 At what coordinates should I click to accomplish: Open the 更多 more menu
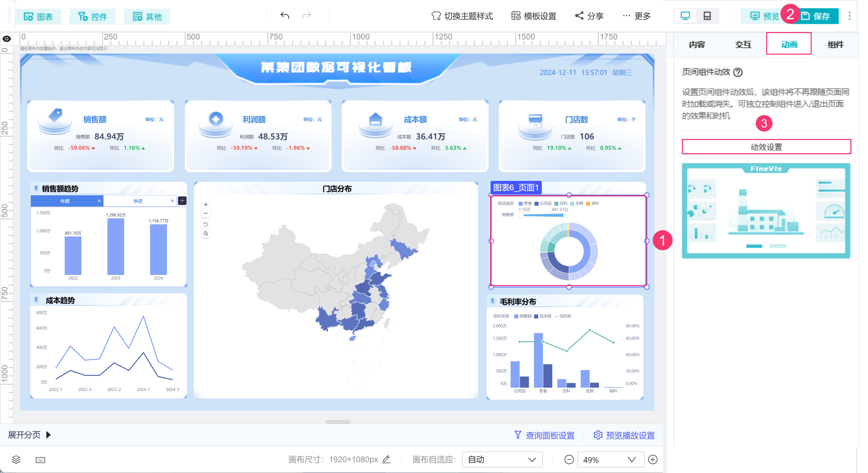(637, 16)
